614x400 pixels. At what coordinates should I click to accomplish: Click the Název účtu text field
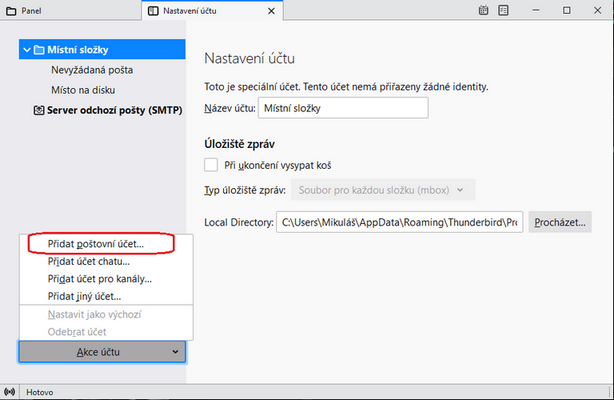point(342,108)
